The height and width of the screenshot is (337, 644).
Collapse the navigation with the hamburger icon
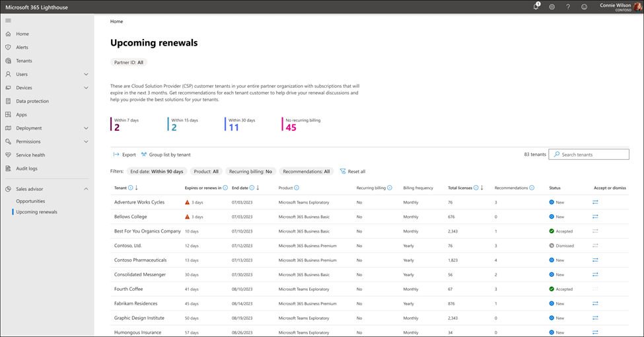[8, 20]
